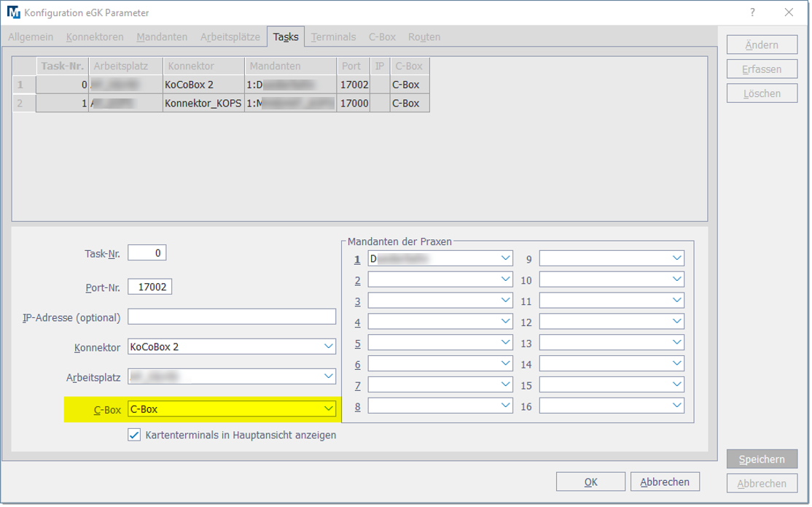Screen dimensions: 812x507
Task: Open the Arbeitsplatz dropdown
Action: pyautogui.click(x=328, y=376)
